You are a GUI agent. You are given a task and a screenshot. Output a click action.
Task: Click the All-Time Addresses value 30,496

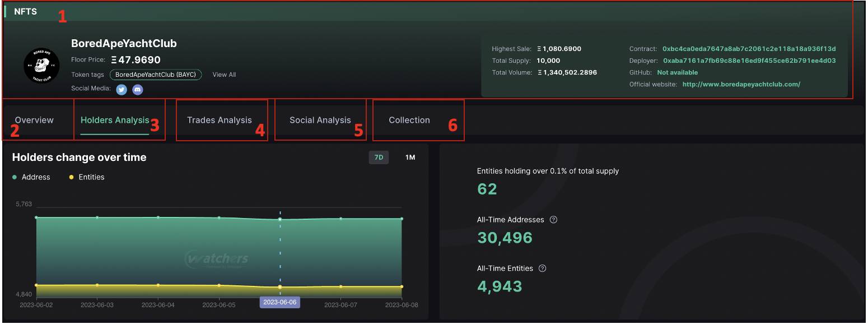[505, 238]
